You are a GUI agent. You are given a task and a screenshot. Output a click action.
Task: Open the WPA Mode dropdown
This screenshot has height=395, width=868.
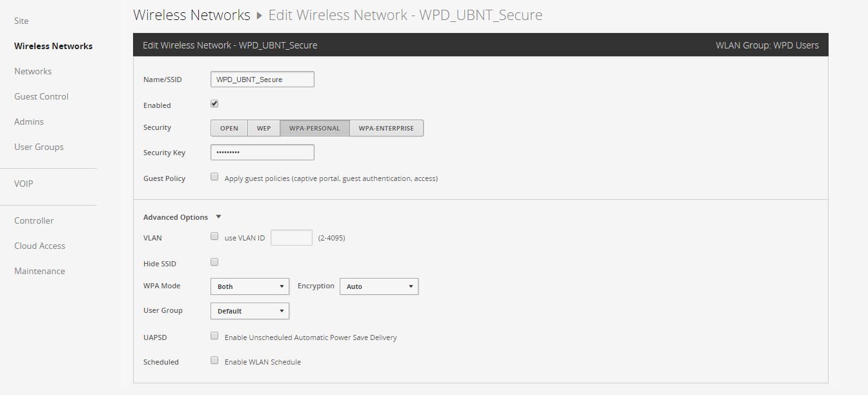pyautogui.click(x=249, y=286)
